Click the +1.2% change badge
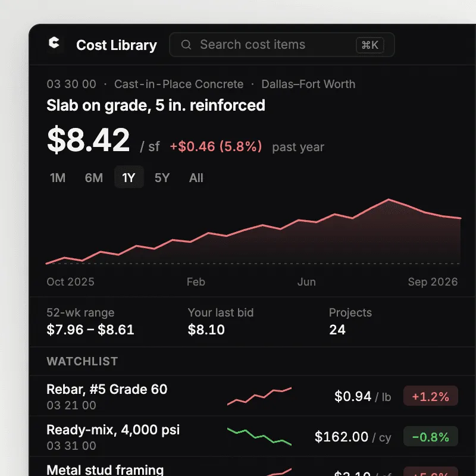This screenshot has width=476, height=476. point(430,396)
